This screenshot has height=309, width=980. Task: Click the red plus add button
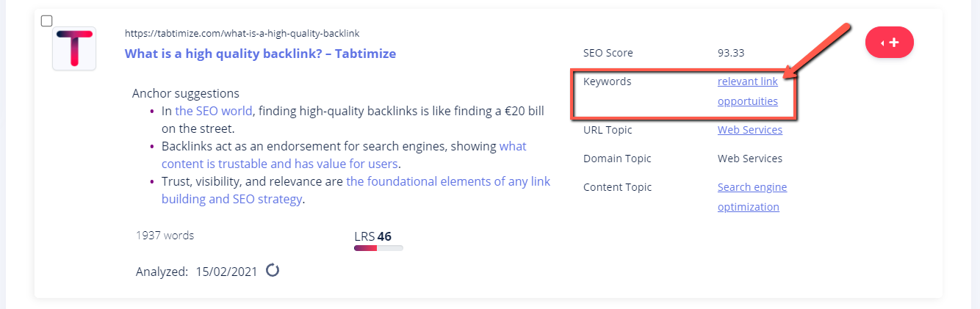click(890, 43)
